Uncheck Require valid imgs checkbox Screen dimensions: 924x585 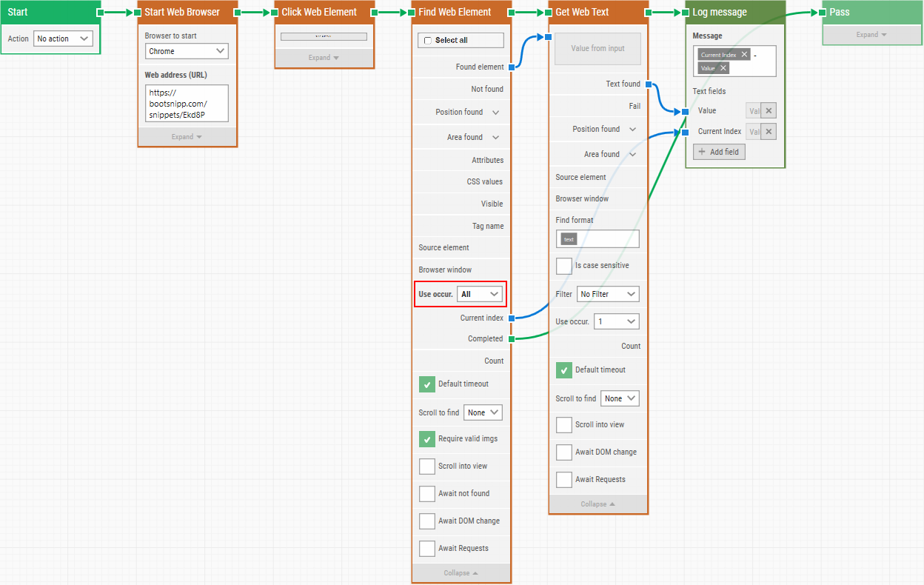[x=427, y=439]
